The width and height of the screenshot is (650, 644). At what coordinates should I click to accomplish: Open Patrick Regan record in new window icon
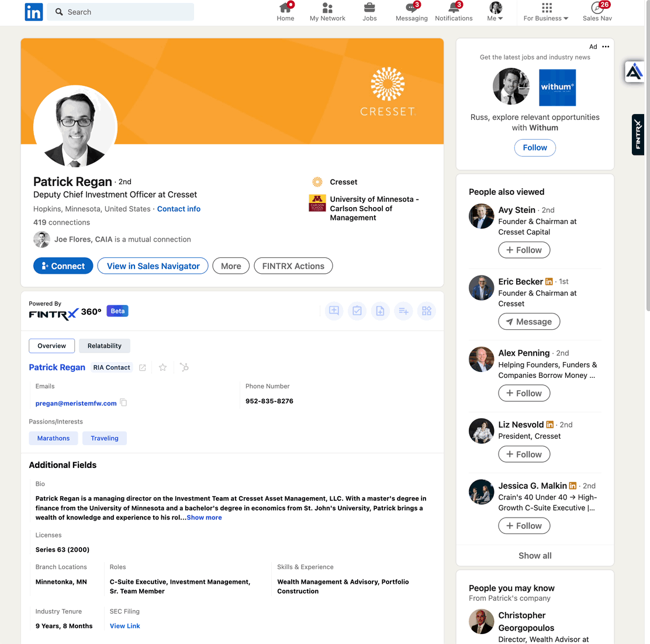point(142,368)
